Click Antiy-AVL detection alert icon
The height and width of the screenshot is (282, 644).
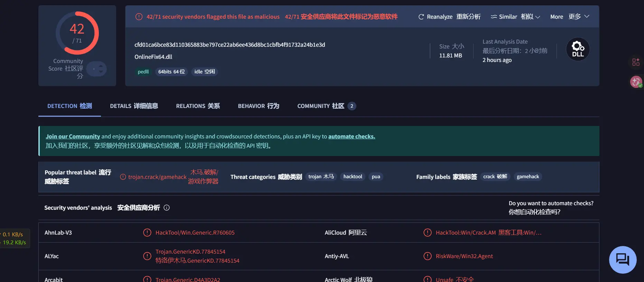pos(428,256)
